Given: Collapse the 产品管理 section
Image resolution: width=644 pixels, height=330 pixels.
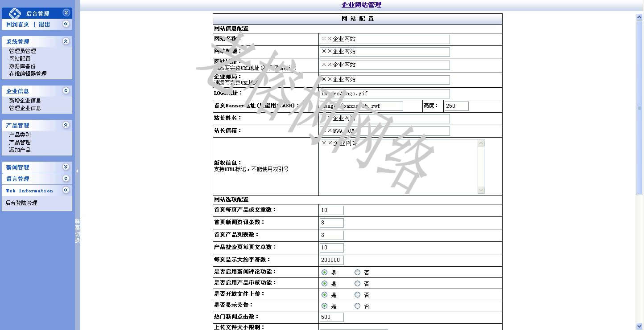Looking at the screenshot, I should tap(66, 125).
